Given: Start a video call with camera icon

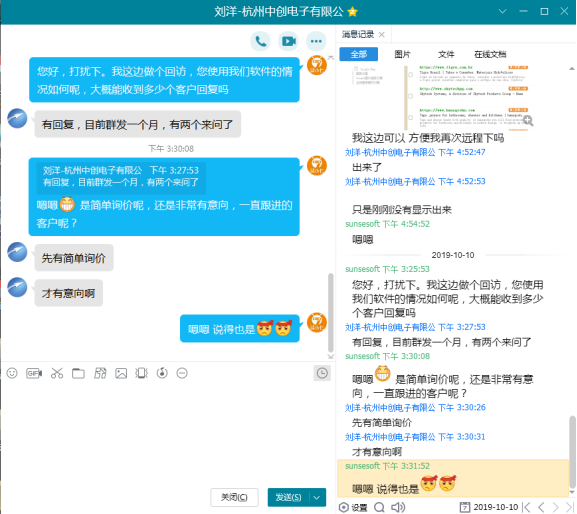Looking at the screenshot, I should 288,41.
